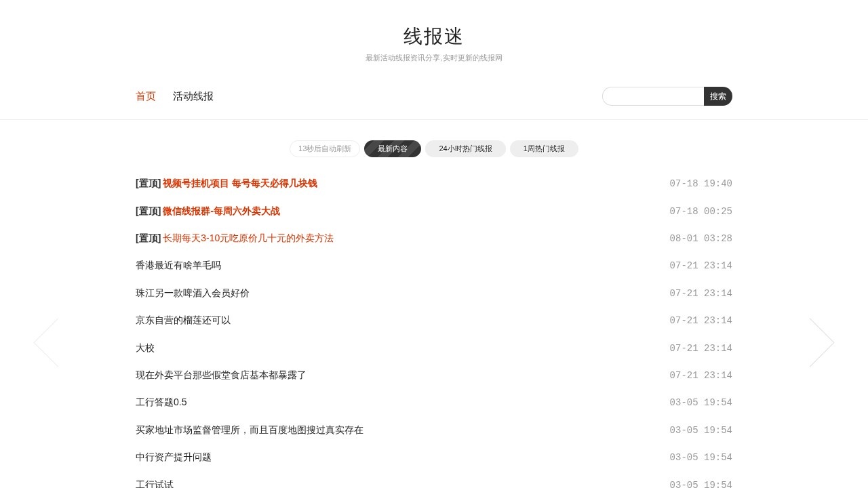Open the post 京东自营的榴莲还可以
Image resolution: width=868 pixels, height=488 pixels.
(183, 321)
